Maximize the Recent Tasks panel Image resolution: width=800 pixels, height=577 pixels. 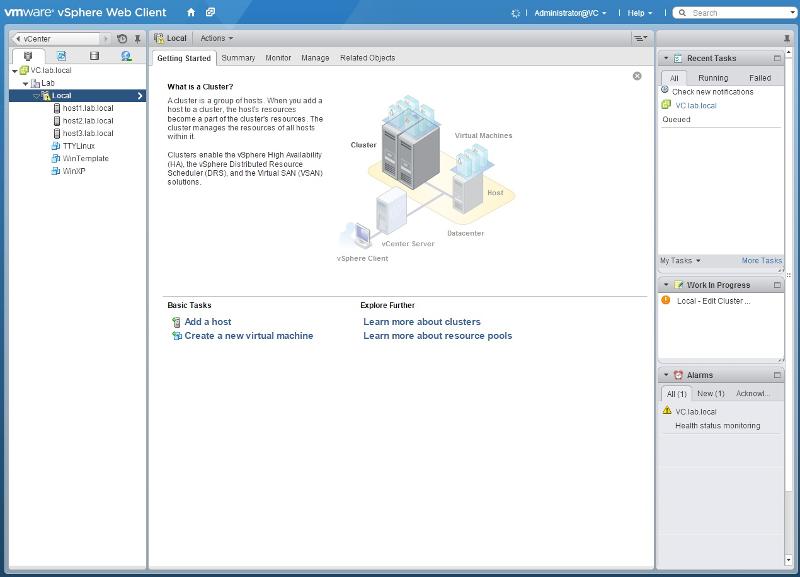(x=777, y=58)
